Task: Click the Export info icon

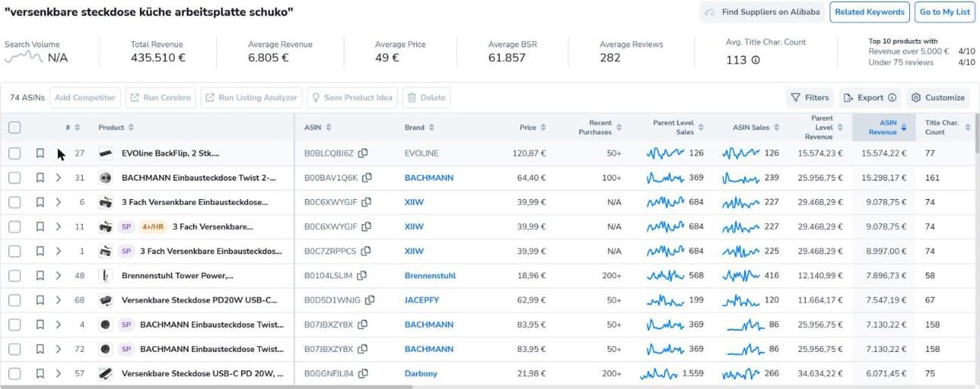Action: tap(892, 97)
